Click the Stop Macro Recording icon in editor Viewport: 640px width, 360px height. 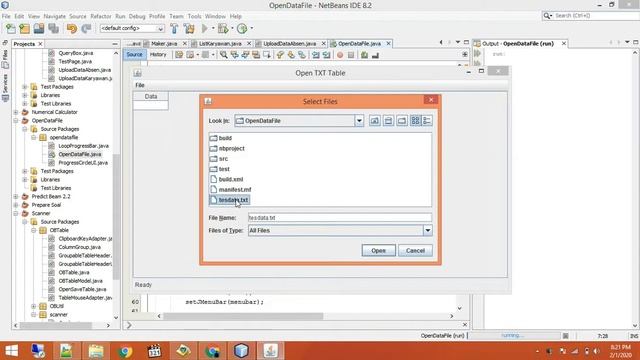pos(351,55)
